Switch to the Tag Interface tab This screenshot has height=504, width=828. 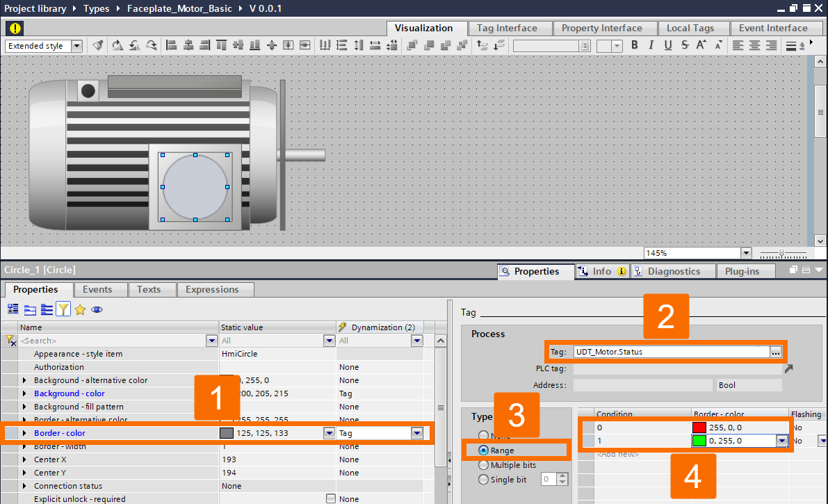510,28
